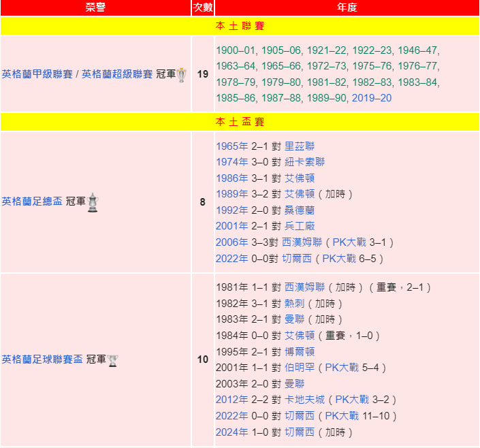The width and height of the screenshot is (480, 448).
Task: Open the 熱刺 team link
Action: click(x=294, y=304)
